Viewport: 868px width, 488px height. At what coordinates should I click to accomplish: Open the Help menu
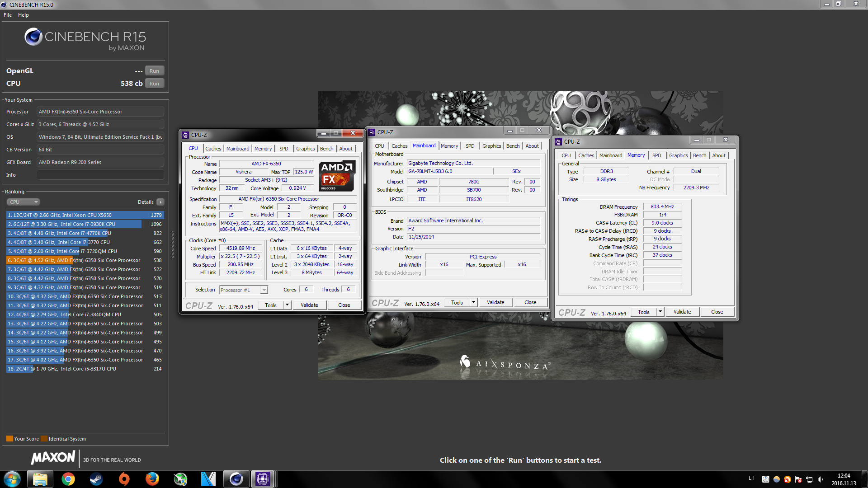(x=24, y=15)
